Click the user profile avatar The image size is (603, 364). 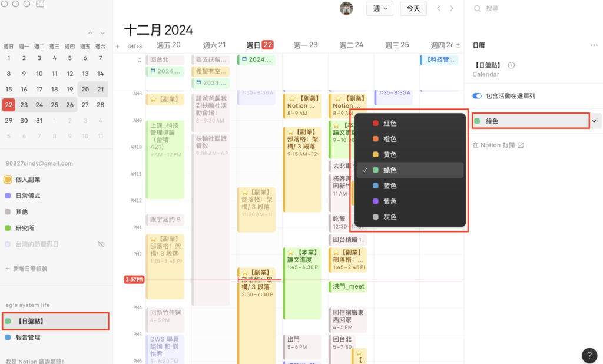tap(347, 8)
